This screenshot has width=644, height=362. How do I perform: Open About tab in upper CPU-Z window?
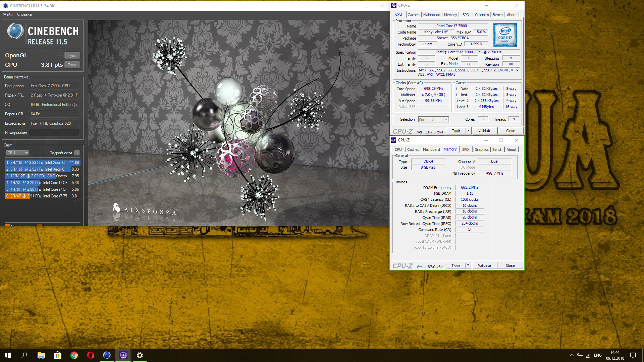click(x=512, y=15)
